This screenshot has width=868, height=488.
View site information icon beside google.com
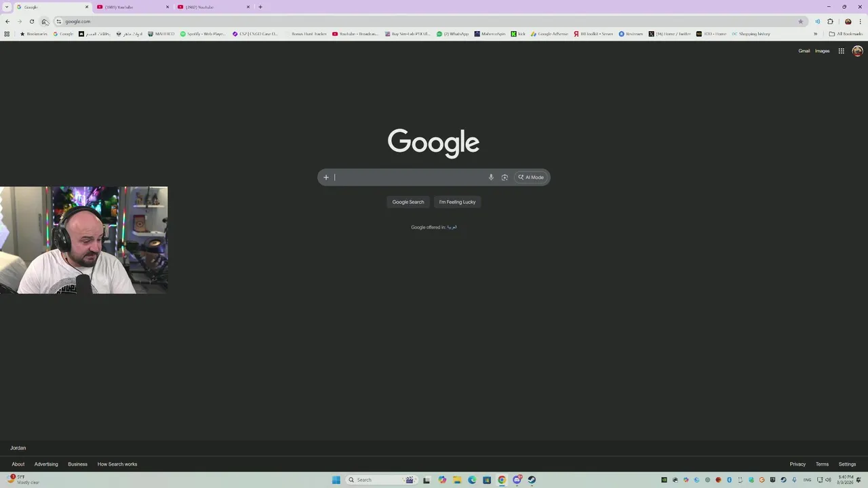pos(59,22)
